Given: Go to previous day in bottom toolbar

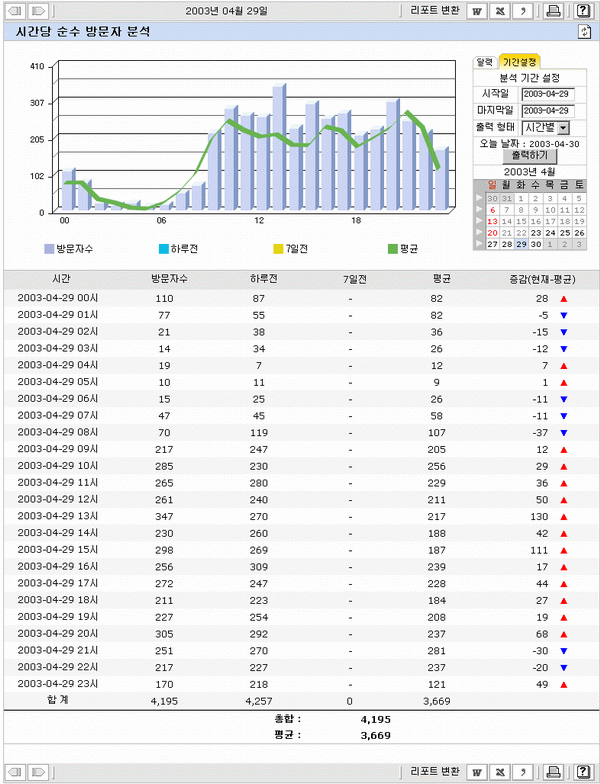Looking at the screenshot, I should [16, 772].
